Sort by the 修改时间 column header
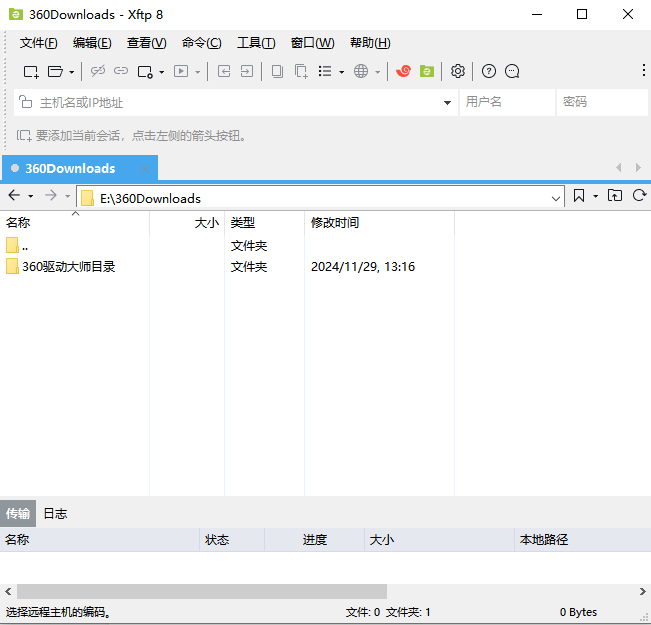This screenshot has width=651, height=625. coord(379,223)
